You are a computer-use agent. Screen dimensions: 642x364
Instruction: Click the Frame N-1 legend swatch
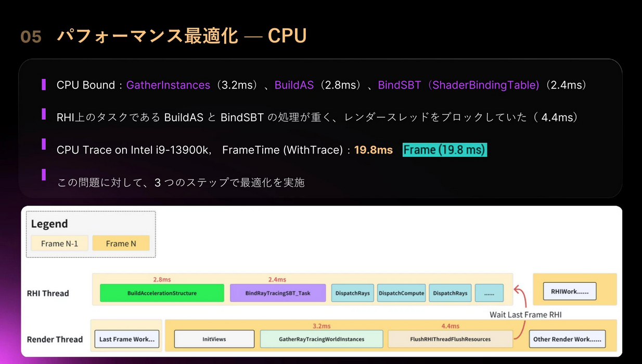pos(59,243)
